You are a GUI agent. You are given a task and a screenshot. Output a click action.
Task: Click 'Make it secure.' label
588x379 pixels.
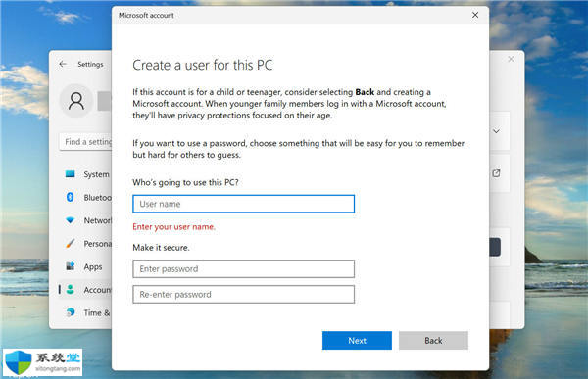click(161, 248)
